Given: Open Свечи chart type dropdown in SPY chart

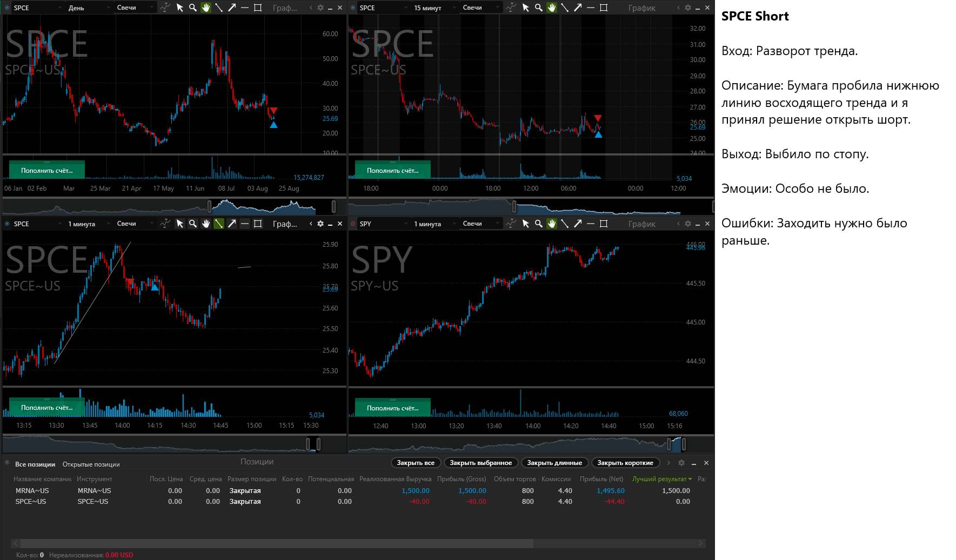Looking at the screenshot, I should point(481,224).
